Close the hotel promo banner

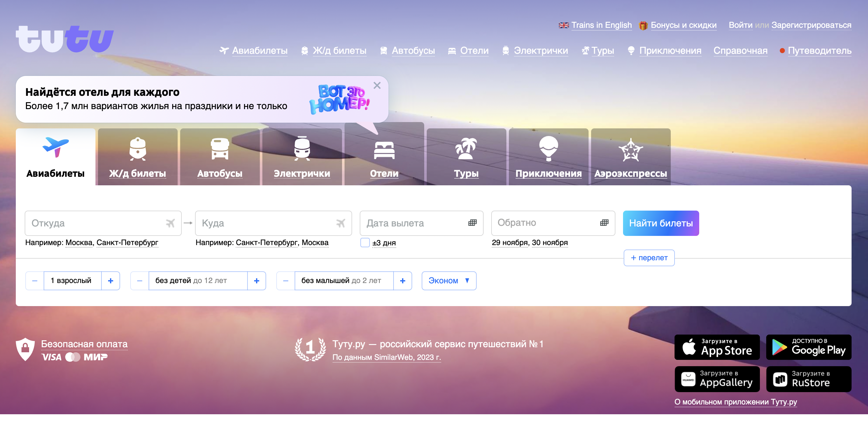tap(377, 86)
